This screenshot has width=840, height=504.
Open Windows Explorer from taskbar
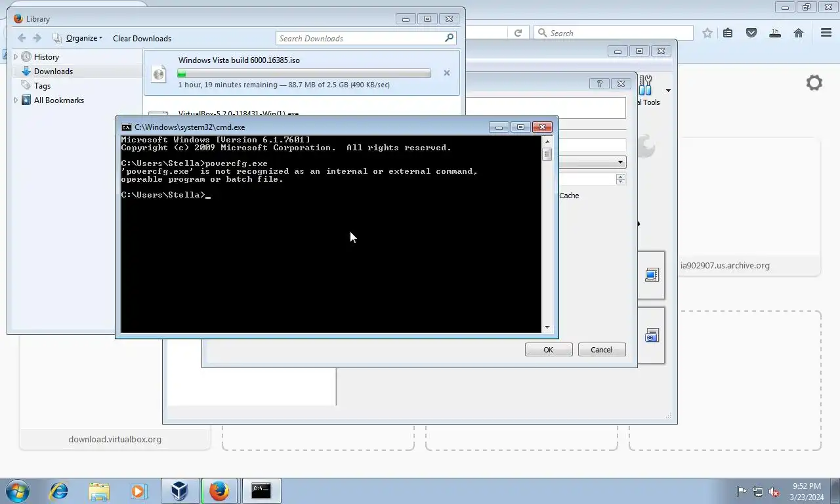[x=99, y=491]
